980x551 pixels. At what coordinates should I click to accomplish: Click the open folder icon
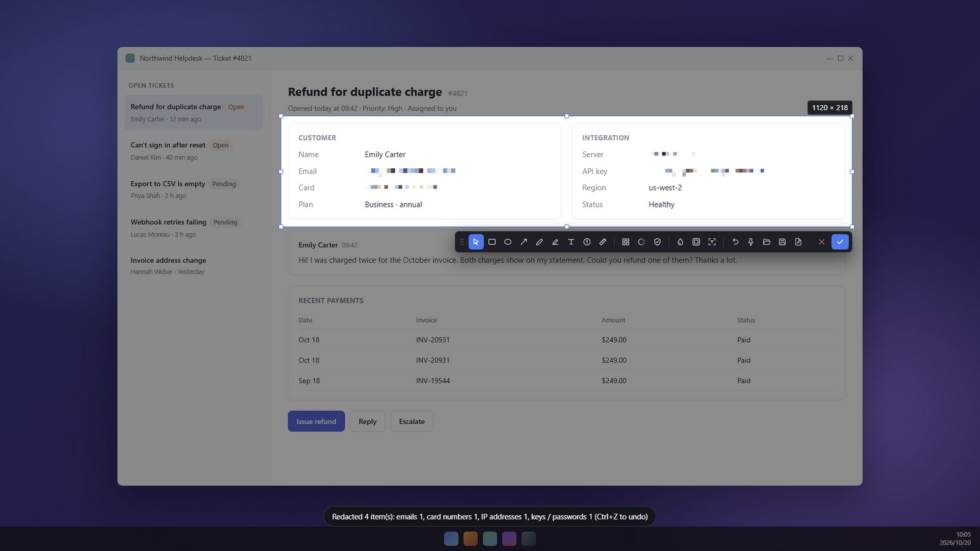click(x=766, y=242)
